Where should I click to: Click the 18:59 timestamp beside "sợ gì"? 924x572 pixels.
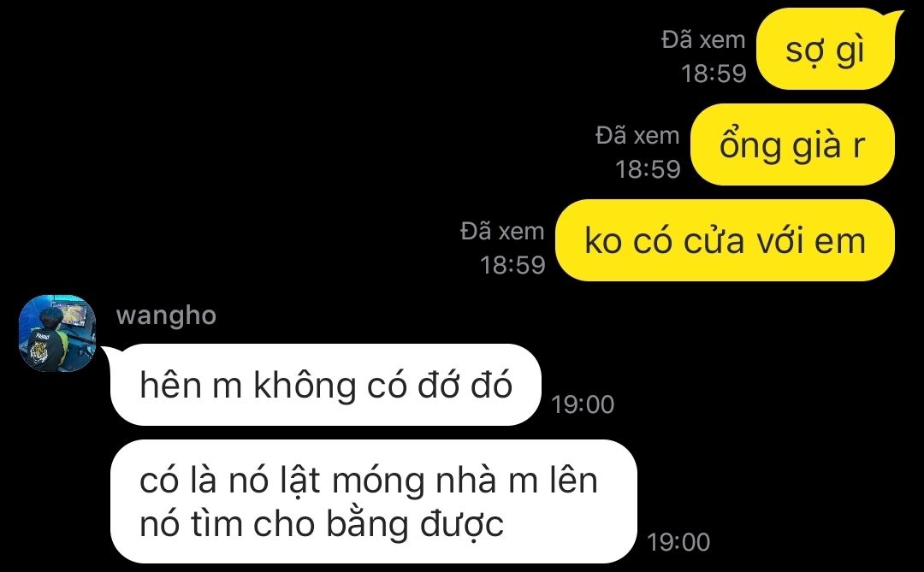tap(714, 74)
